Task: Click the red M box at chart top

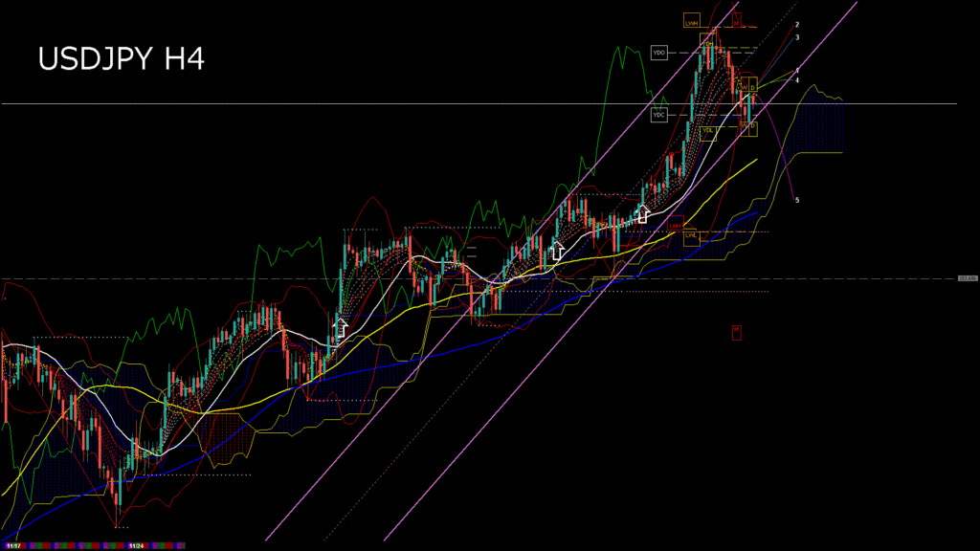Action: (x=737, y=20)
